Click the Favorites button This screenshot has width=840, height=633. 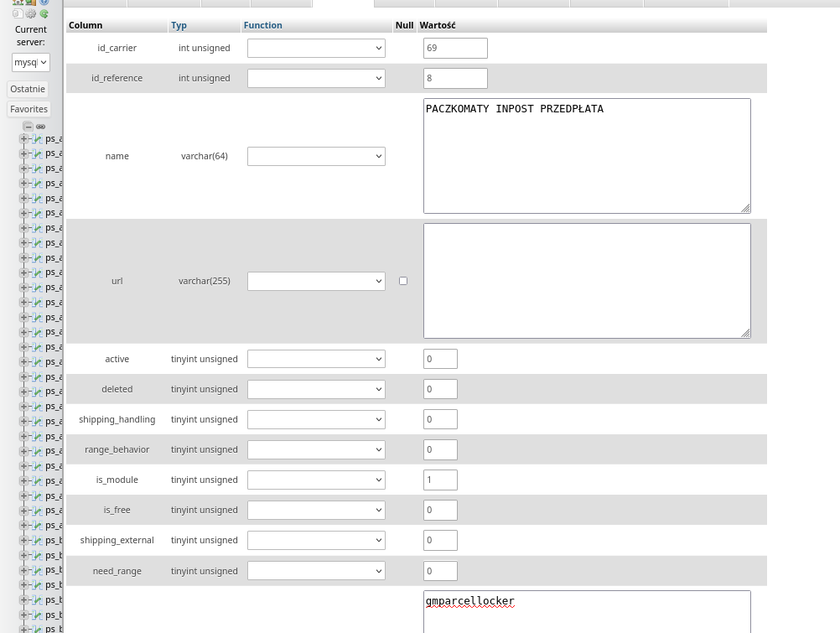[x=29, y=109]
